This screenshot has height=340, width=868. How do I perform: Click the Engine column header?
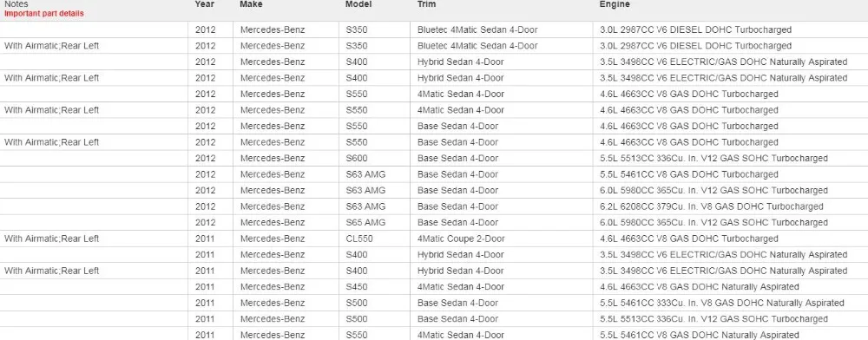click(x=615, y=3)
